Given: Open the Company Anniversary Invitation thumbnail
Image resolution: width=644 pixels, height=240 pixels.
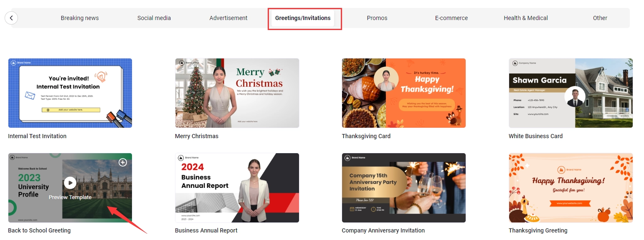Looking at the screenshot, I should (404, 188).
